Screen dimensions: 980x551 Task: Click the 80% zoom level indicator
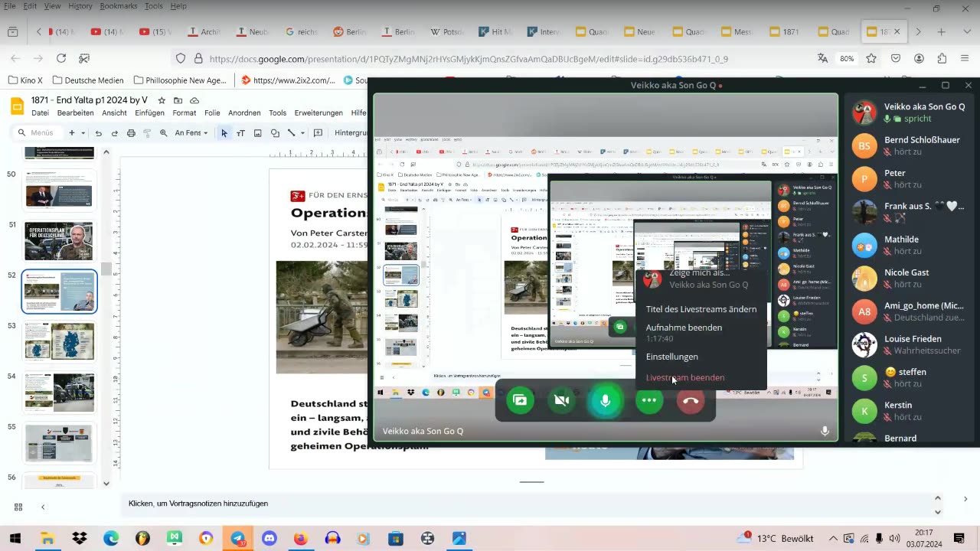click(x=847, y=58)
